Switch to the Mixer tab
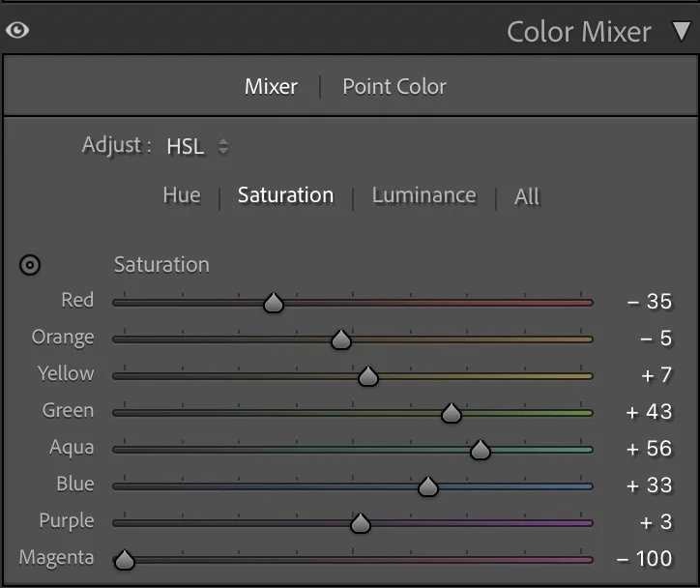 pos(271,87)
